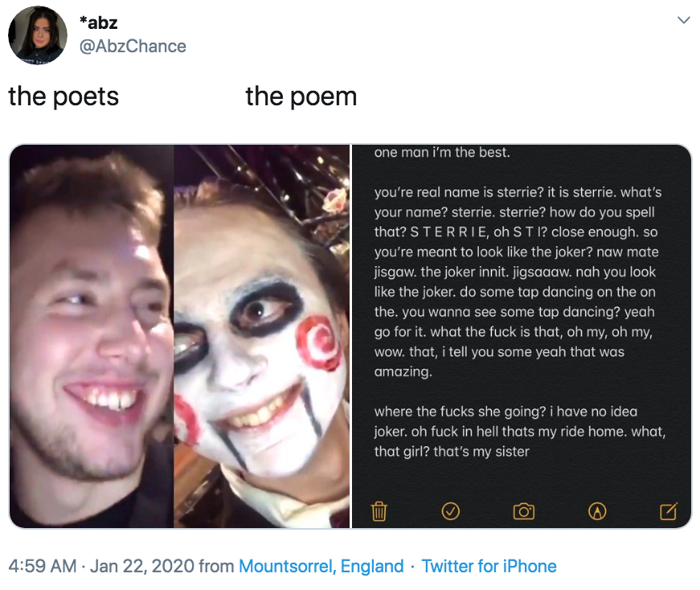This screenshot has width=700, height=590.
Task: Open *abz's profile avatar
Action: (x=39, y=34)
